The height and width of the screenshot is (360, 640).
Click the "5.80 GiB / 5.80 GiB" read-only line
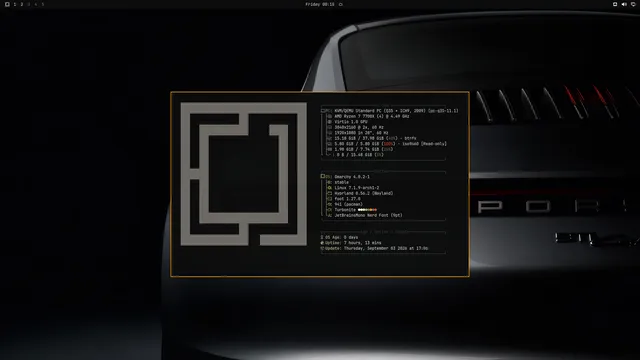(x=390, y=144)
